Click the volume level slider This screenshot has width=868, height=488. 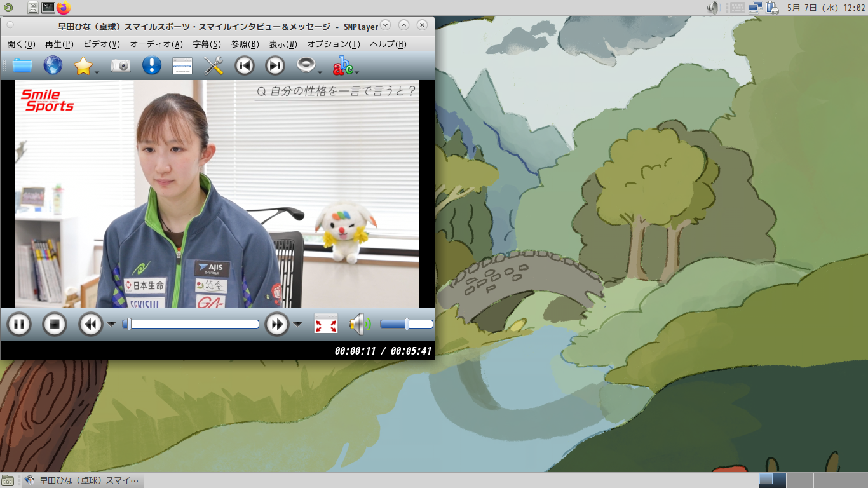[406, 324]
